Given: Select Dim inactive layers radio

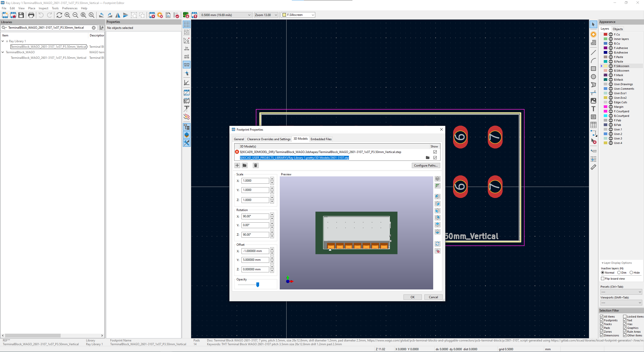Looking at the screenshot, I should tap(619, 273).
